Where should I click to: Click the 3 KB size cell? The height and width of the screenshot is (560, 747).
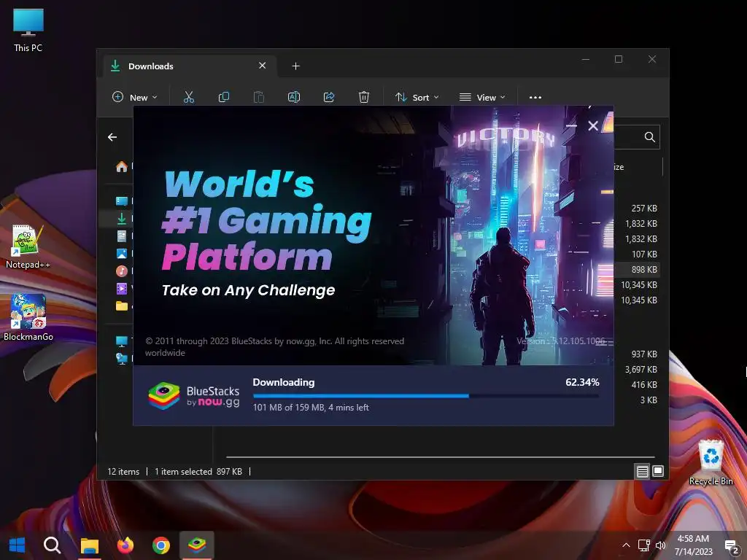point(649,400)
